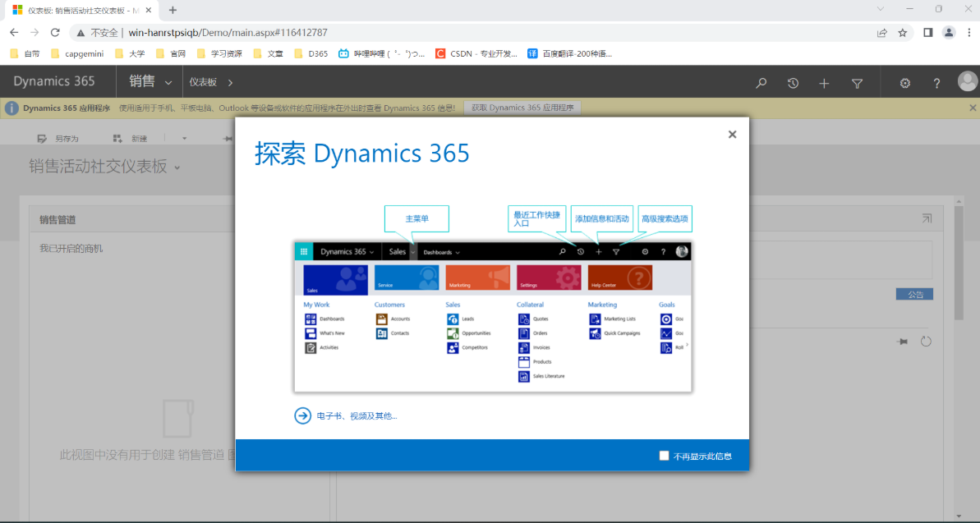Click the Dynamics 365 tour screenshot image
The image size is (980, 523).
pyautogui.click(x=492, y=316)
